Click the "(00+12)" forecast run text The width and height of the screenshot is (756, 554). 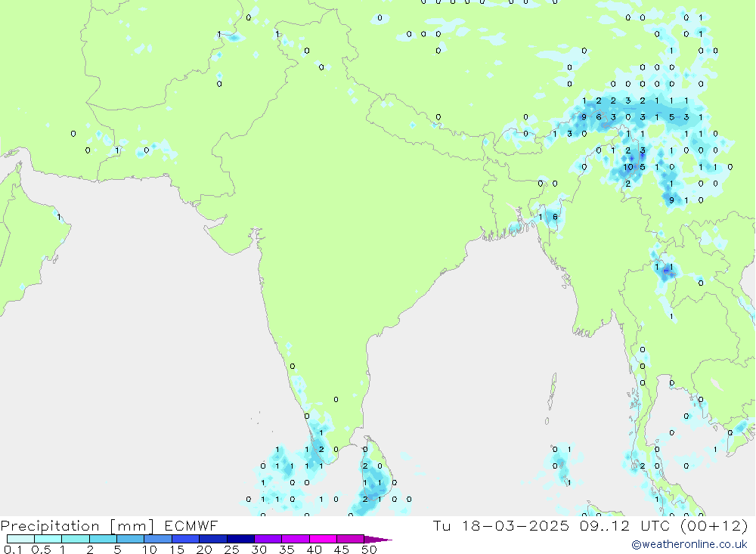pyautogui.click(x=714, y=526)
